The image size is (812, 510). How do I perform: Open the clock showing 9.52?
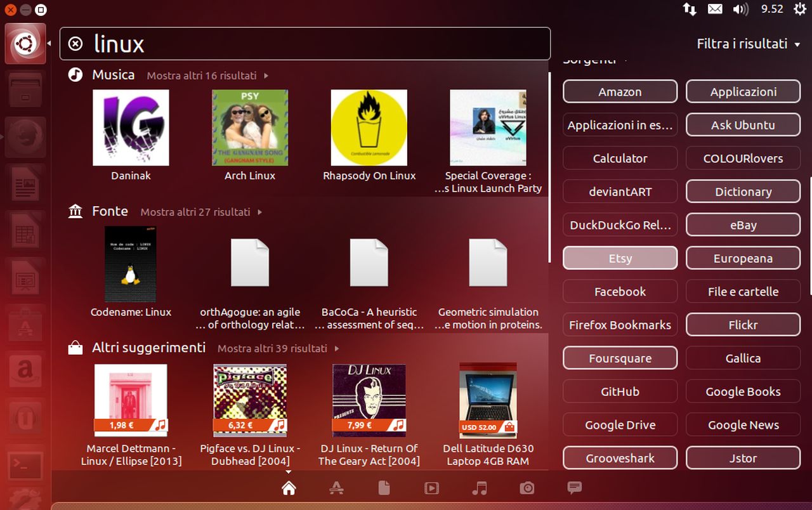pyautogui.click(x=772, y=9)
